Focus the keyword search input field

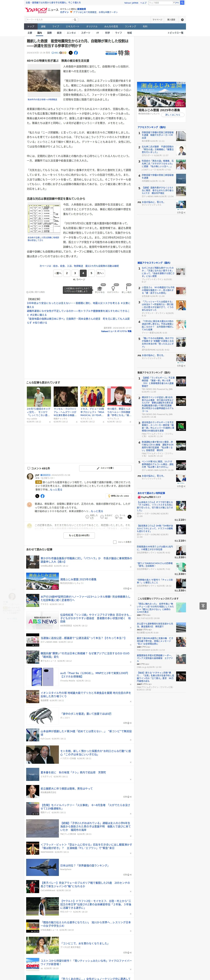click(49, 19)
